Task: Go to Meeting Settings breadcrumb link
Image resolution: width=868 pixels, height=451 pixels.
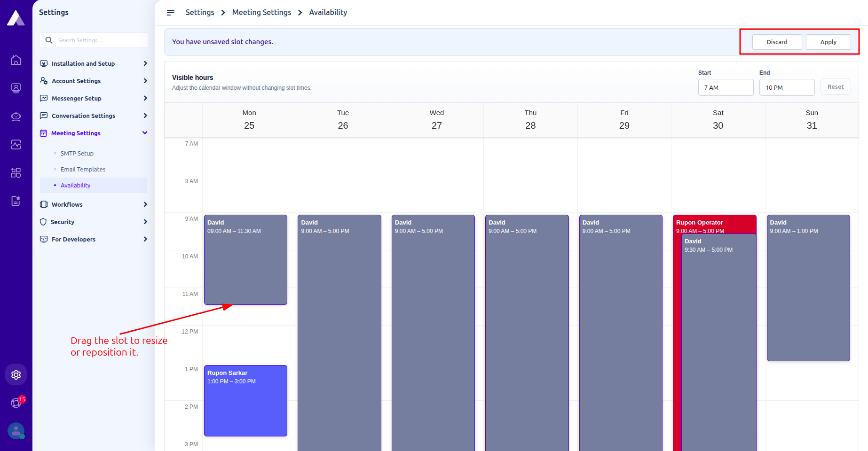Action: (261, 12)
